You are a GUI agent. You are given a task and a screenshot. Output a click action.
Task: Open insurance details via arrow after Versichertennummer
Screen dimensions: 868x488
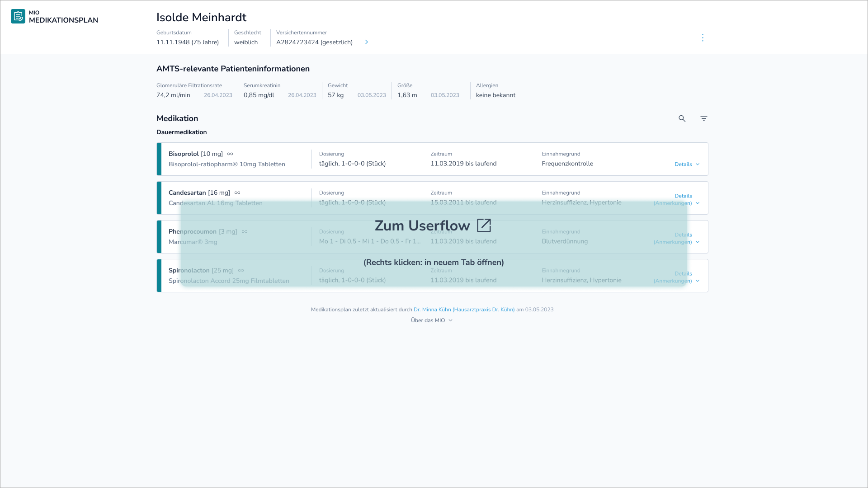[x=367, y=42]
